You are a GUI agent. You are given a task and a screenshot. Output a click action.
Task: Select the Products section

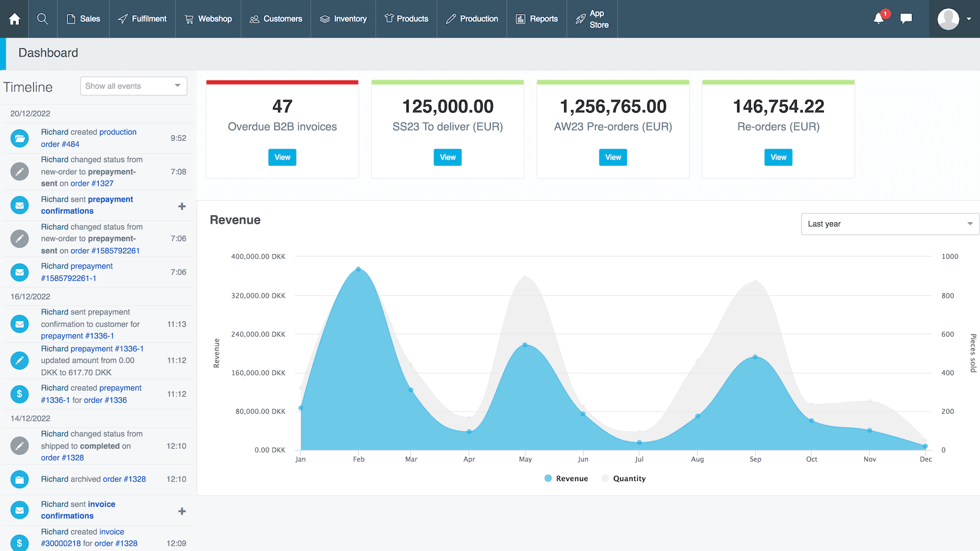pyautogui.click(x=406, y=19)
